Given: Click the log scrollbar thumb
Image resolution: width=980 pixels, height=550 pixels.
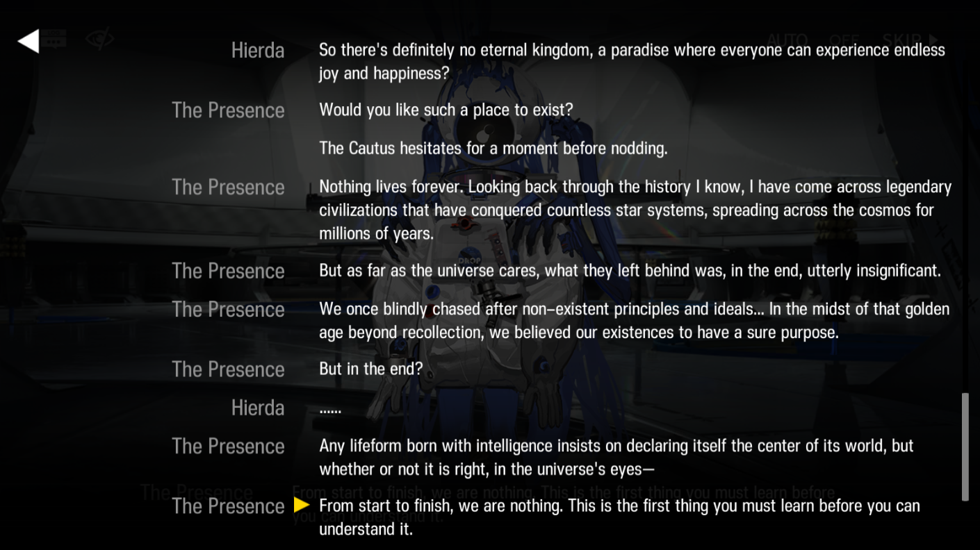Looking at the screenshot, I should coord(965,446).
